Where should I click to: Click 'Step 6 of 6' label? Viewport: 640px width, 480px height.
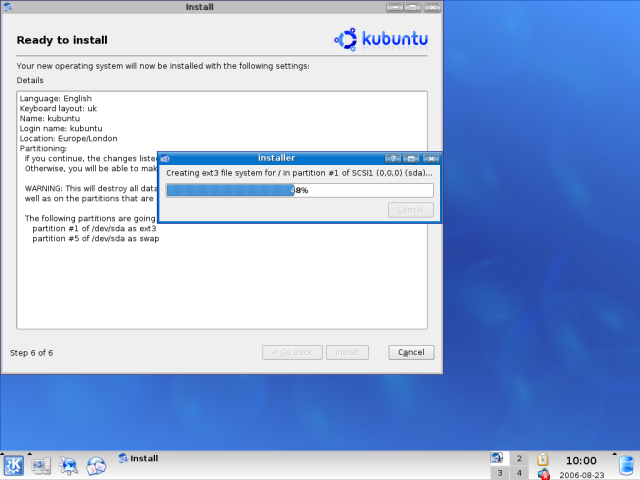pyautogui.click(x=31, y=353)
